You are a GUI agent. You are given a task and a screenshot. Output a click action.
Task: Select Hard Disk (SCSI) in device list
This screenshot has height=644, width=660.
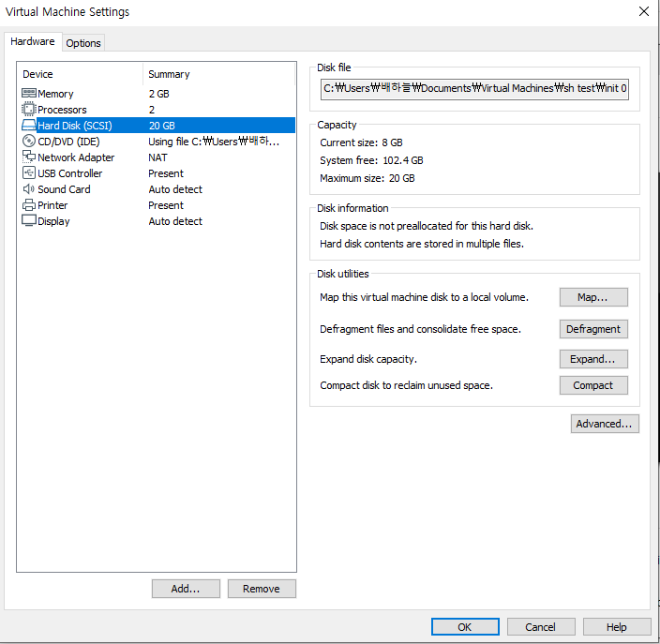(x=74, y=126)
